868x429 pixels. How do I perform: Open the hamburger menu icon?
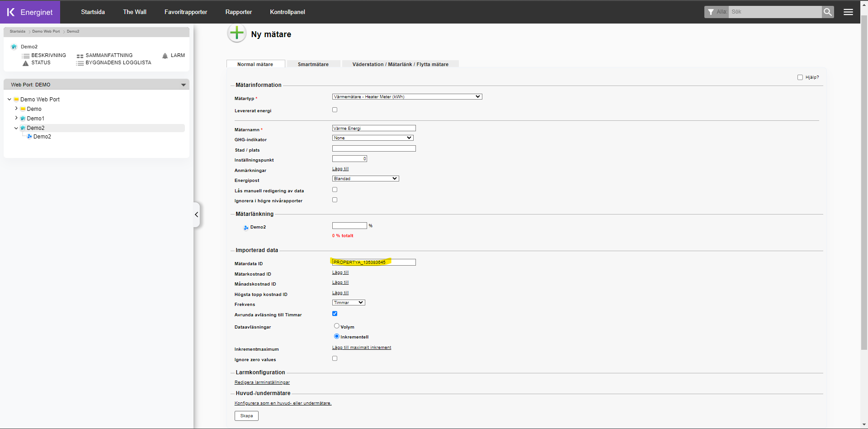tap(848, 12)
